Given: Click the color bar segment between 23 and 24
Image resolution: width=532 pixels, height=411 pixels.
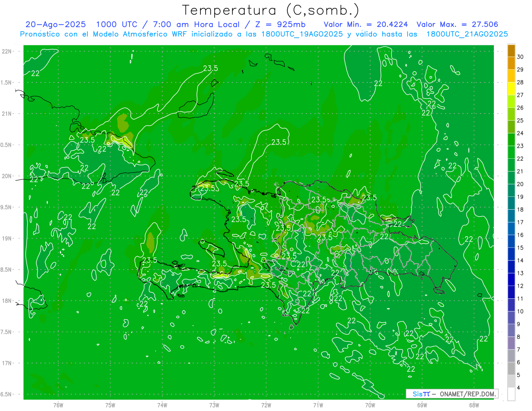Looking at the screenshot, I should [512, 140].
